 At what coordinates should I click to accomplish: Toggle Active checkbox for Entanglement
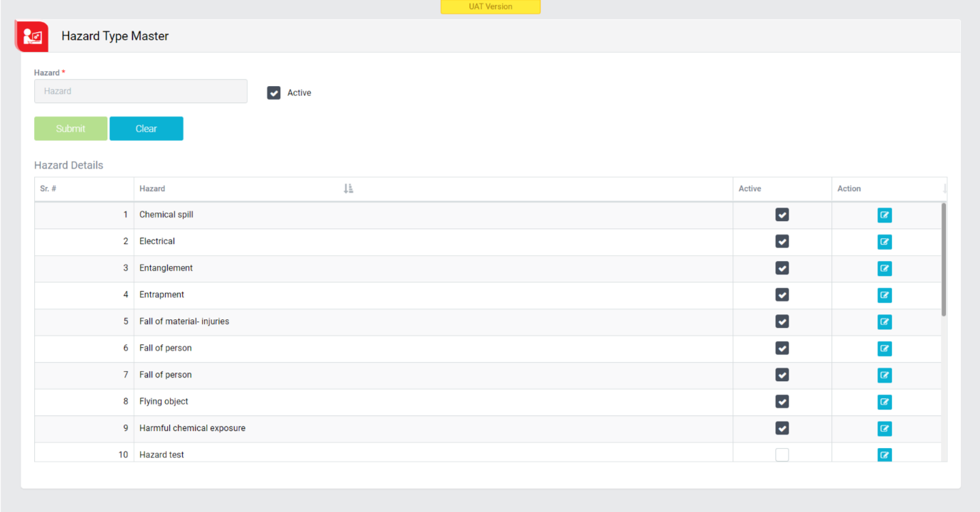pos(782,268)
